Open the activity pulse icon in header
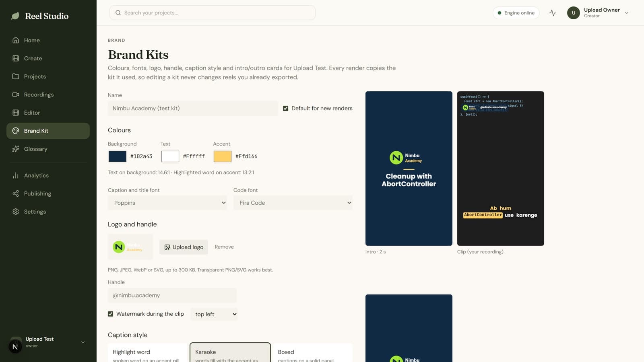Screen dimensions: 644x362 coord(553,13)
